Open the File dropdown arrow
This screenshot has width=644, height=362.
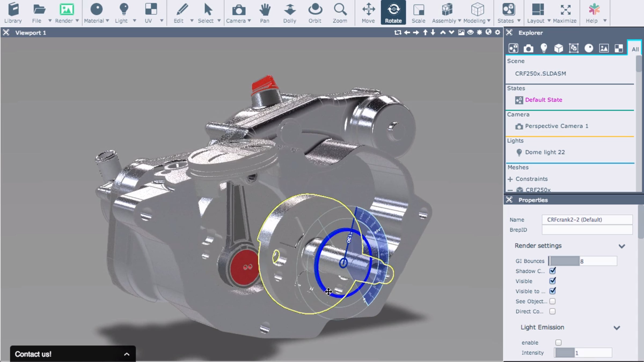[x=50, y=20]
